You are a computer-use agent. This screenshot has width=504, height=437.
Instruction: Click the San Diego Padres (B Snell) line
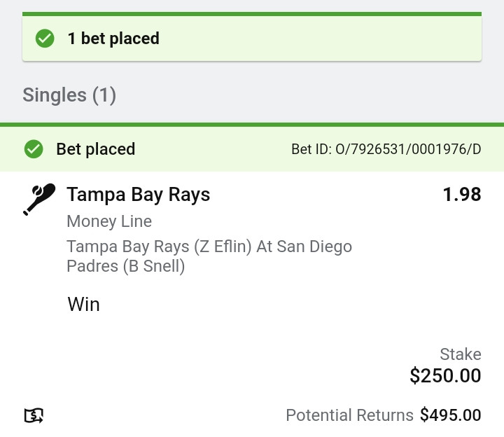pos(126,267)
